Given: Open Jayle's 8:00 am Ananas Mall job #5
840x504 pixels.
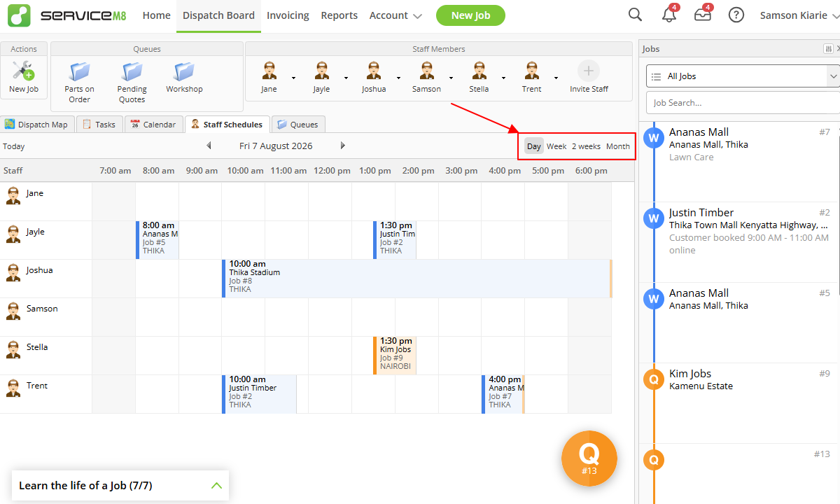Looking at the screenshot, I should (157, 240).
